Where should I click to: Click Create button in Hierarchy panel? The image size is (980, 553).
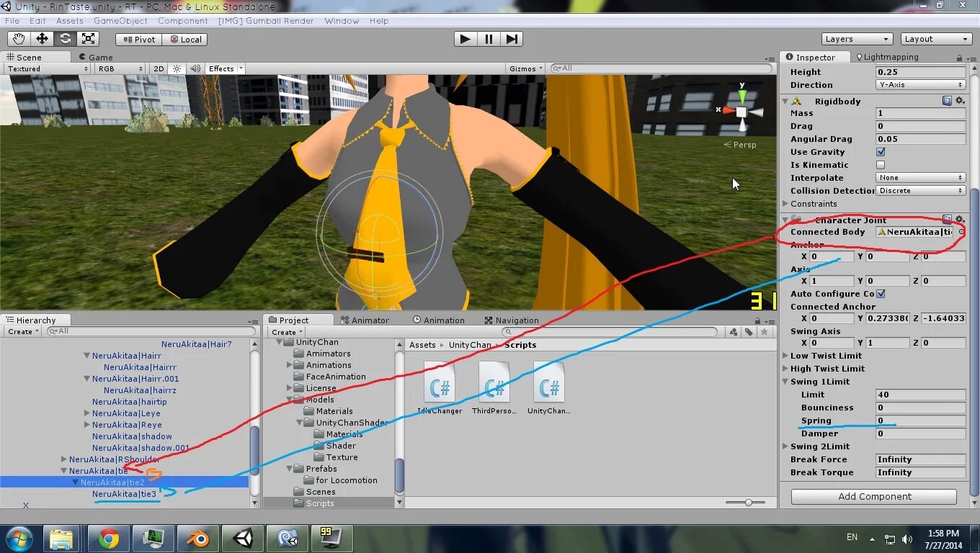click(22, 332)
